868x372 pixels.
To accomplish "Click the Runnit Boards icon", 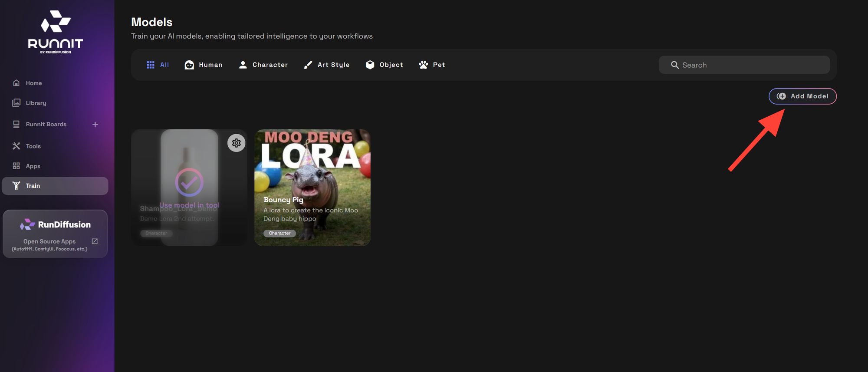I will (16, 124).
